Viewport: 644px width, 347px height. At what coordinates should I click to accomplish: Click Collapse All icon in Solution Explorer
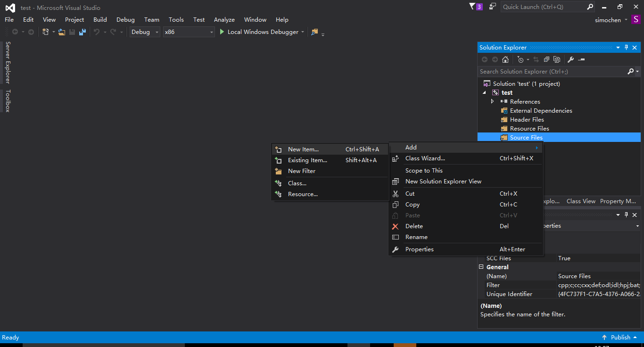(x=546, y=59)
